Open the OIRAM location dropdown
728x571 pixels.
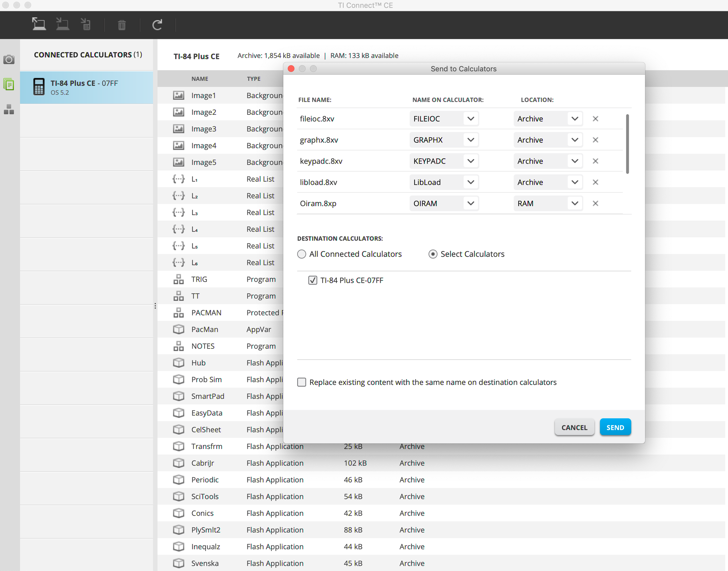[x=574, y=203]
